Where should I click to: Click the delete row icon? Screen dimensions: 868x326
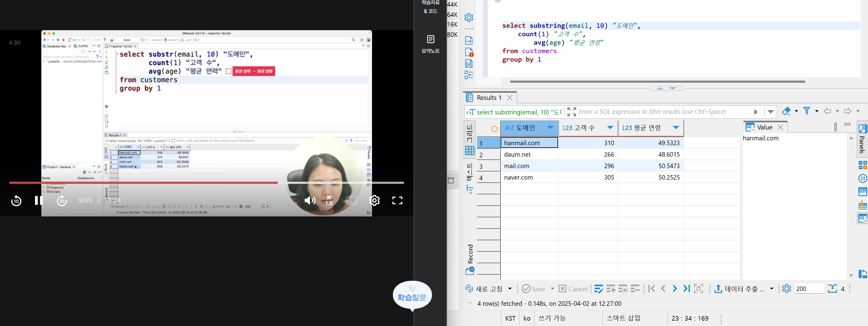pos(635,289)
